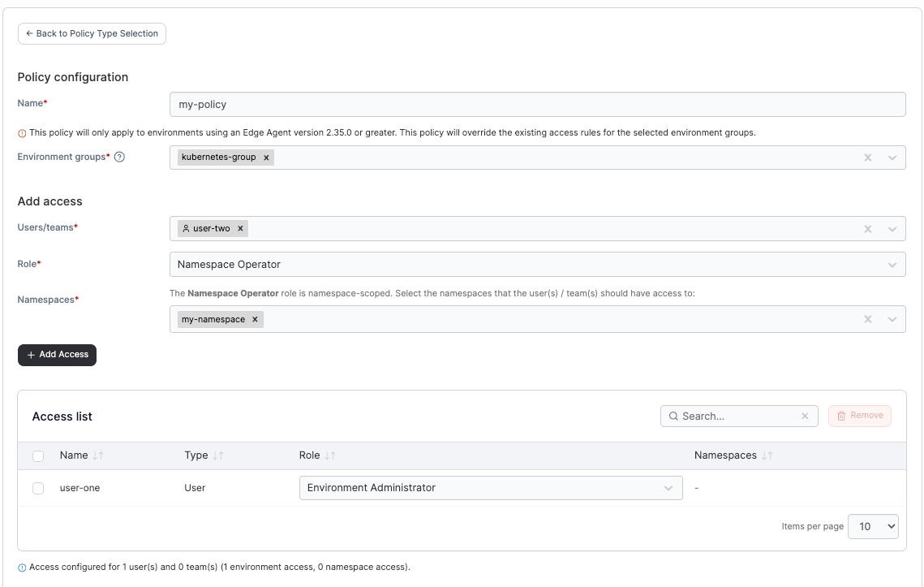
Task: Open user-one's Environment Administrator role dropdown
Action: [490, 488]
